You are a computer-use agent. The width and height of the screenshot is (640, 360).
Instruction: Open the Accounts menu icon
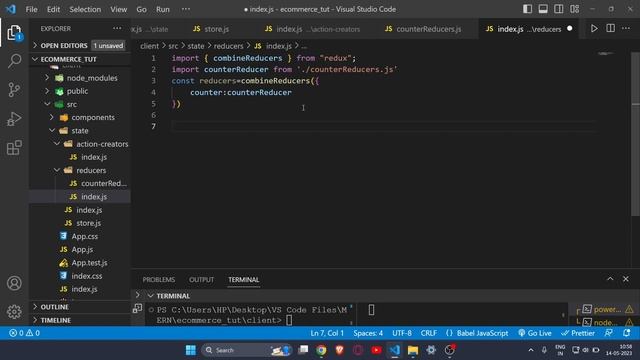coord(14,283)
